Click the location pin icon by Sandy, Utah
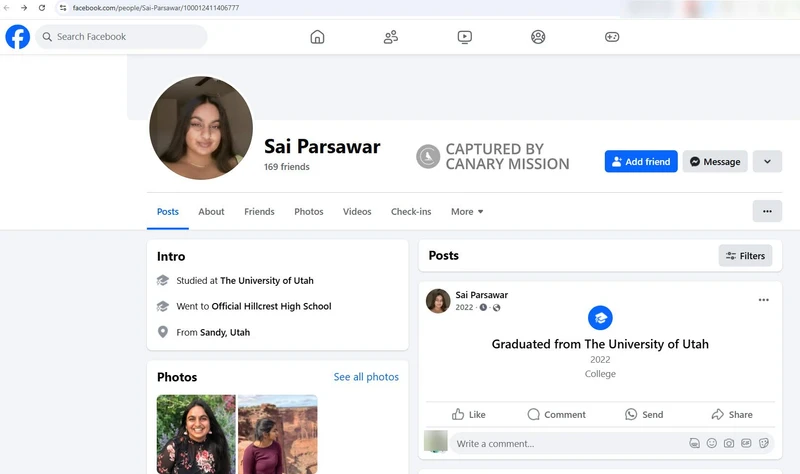Image resolution: width=800 pixels, height=474 pixels. (x=163, y=332)
